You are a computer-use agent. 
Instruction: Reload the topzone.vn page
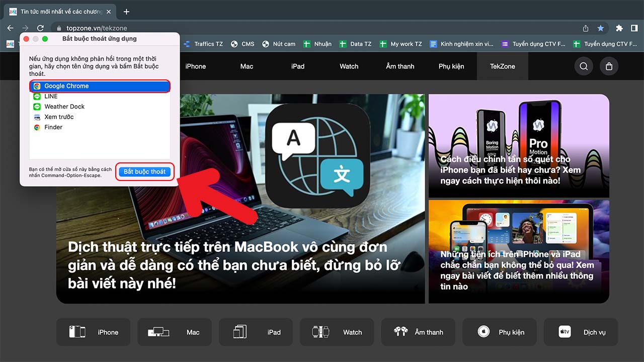tap(40, 28)
